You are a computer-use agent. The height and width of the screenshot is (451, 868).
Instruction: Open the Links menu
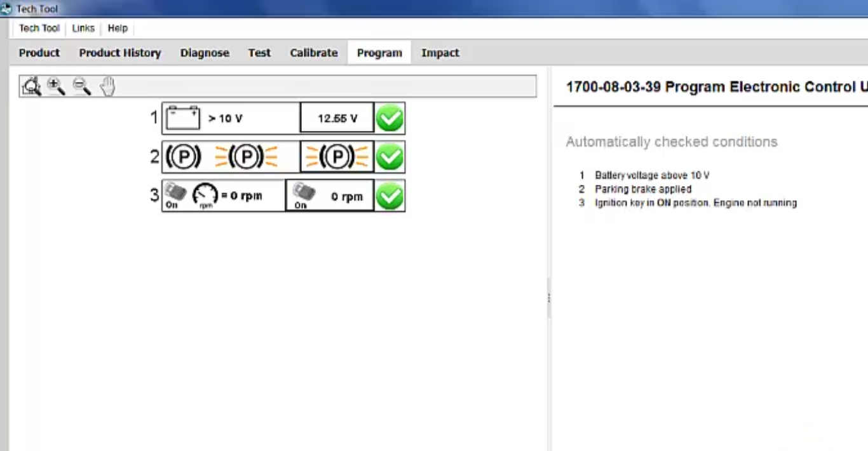83,28
